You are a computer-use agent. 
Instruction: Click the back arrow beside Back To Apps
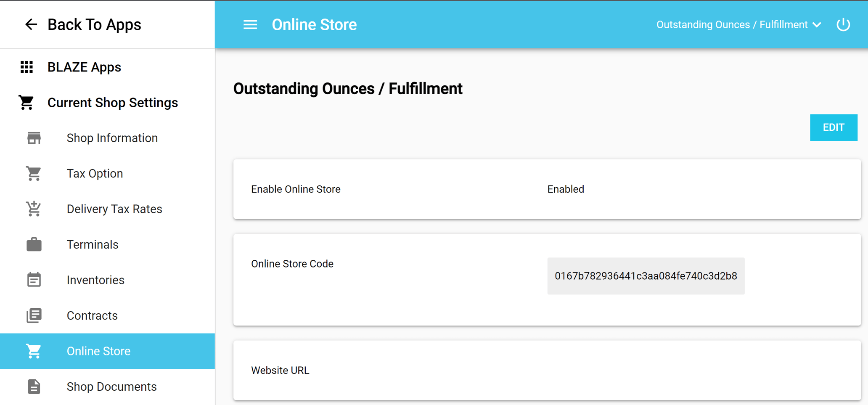click(x=31, y=24)
